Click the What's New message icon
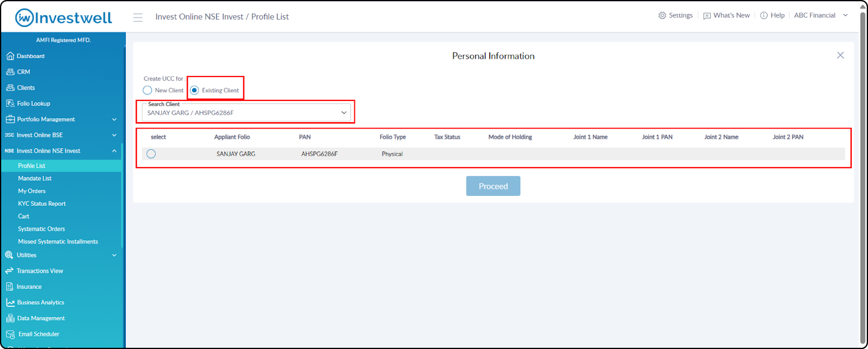The width and height of the screenshot is (868, 349). (x=707, y=16)
